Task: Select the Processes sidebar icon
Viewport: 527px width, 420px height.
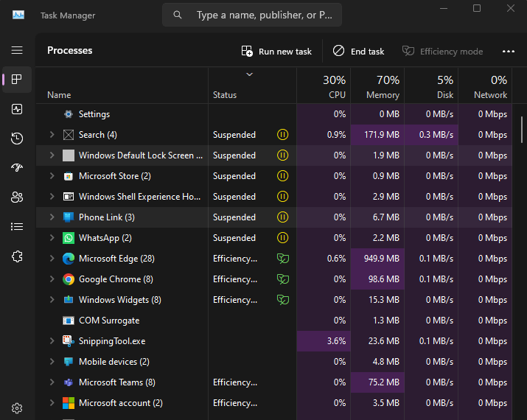Action: coord(17,80)
